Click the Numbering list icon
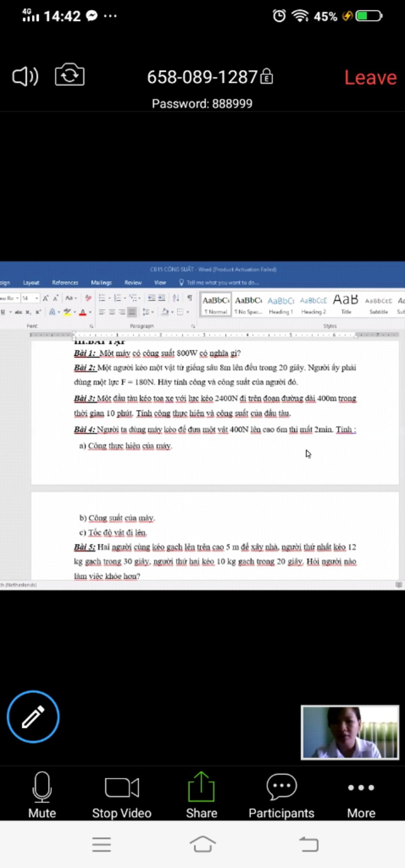The height and width of the screenshot is (868, 405). click(117, 298)
